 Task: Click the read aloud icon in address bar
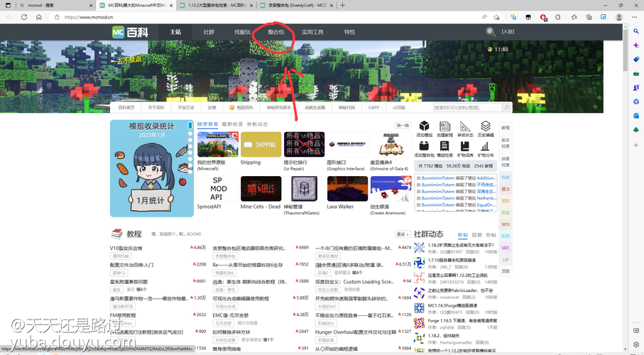[484, 17]
